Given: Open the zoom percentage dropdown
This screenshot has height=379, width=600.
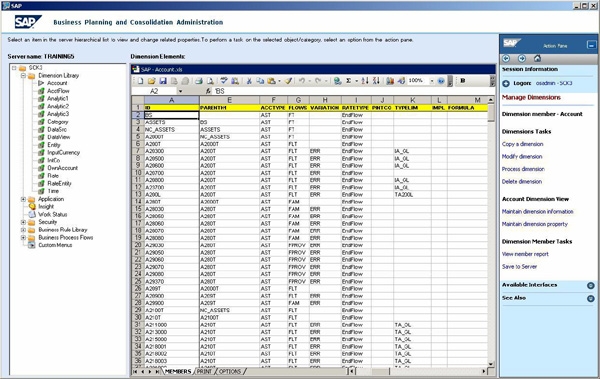Looking at the screenshot, I should (432, 81).
